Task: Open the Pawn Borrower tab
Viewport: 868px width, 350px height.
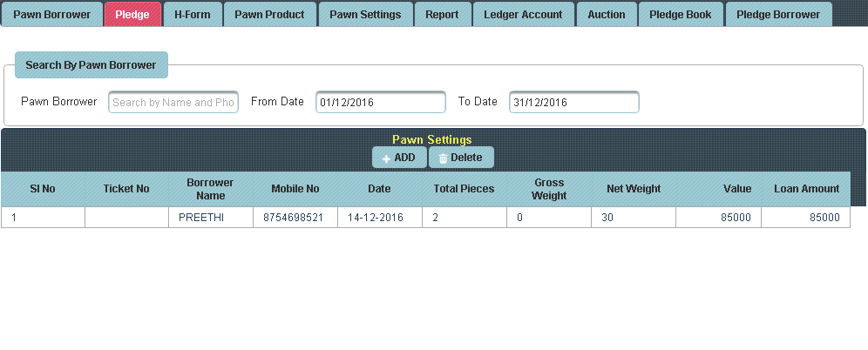Action: point(52,15)
